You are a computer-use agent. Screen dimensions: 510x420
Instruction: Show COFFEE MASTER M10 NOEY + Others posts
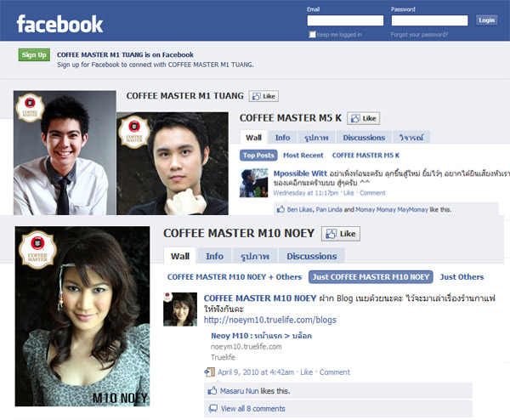[235, 277]
